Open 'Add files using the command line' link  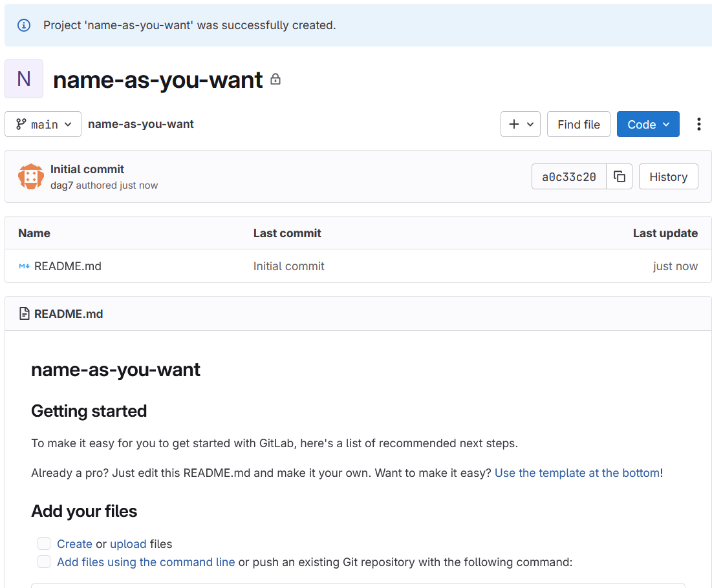click(146, 562)
